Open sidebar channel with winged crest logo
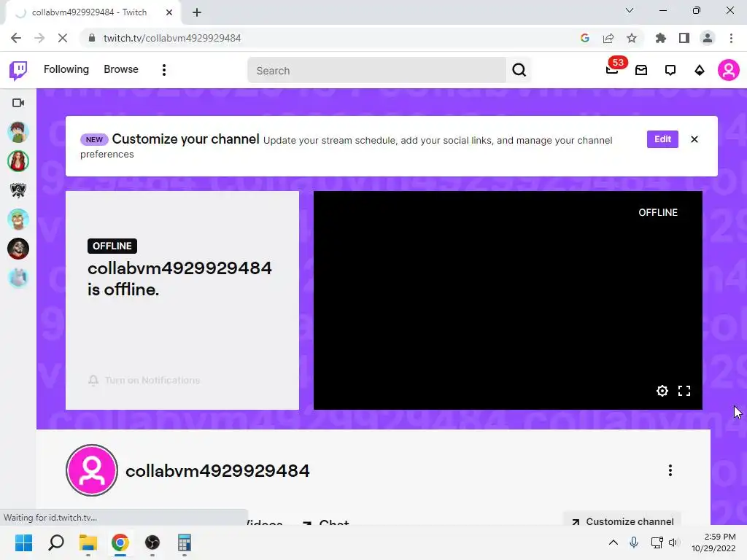Image resolution: width=747 pixels, height=560 pixels. pyautogui.click(x=18, y=190)
